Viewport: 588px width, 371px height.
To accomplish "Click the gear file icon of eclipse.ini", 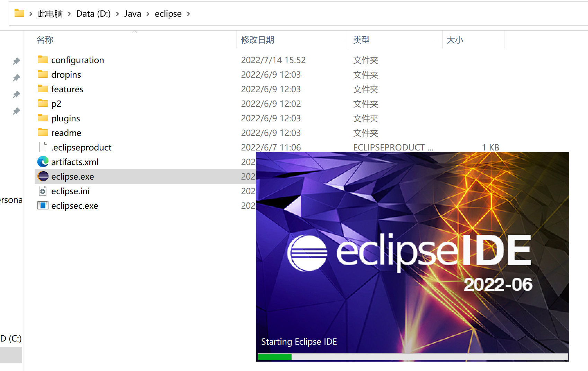I will pos(43,191).
